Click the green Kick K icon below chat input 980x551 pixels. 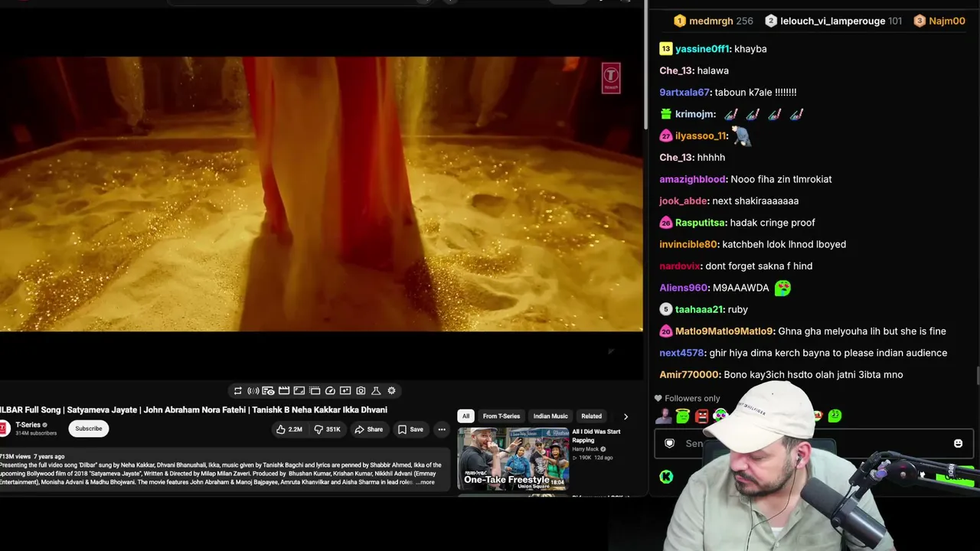(666, 477)
